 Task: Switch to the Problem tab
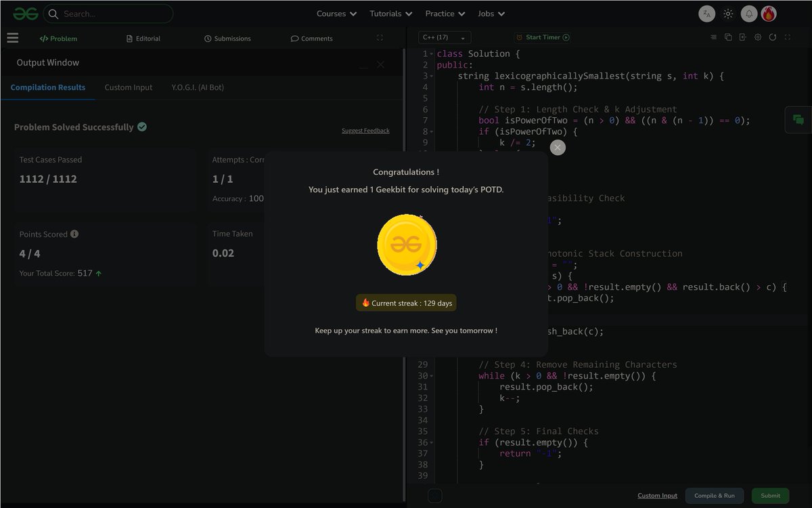coord(58,39)
